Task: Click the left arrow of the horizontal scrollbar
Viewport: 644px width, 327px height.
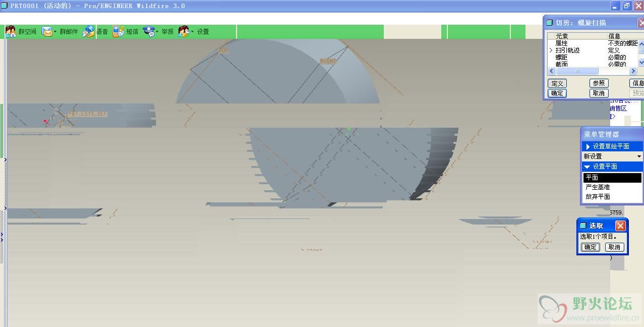Action: (x=552, y=71)
